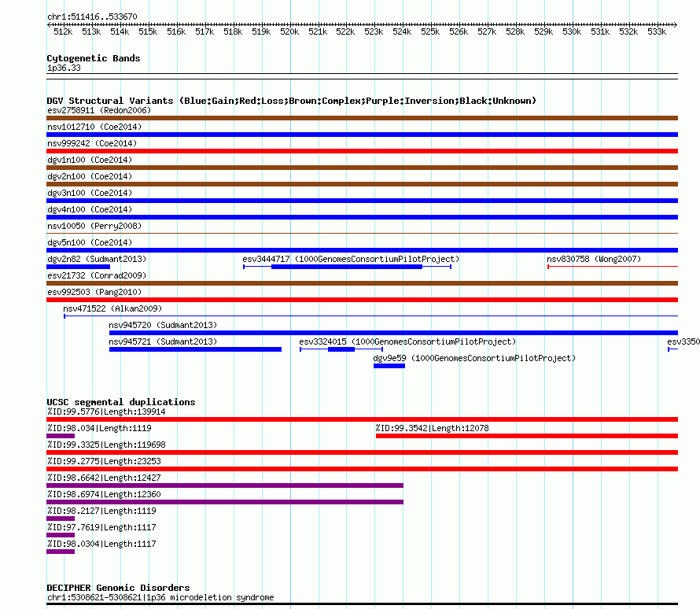
Task: Click the DGV Structural Variants track title
Action: 292,101
